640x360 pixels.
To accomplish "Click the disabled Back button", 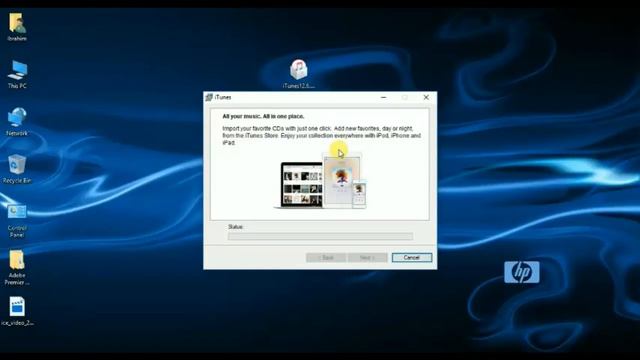I will [x=326, y=258].
